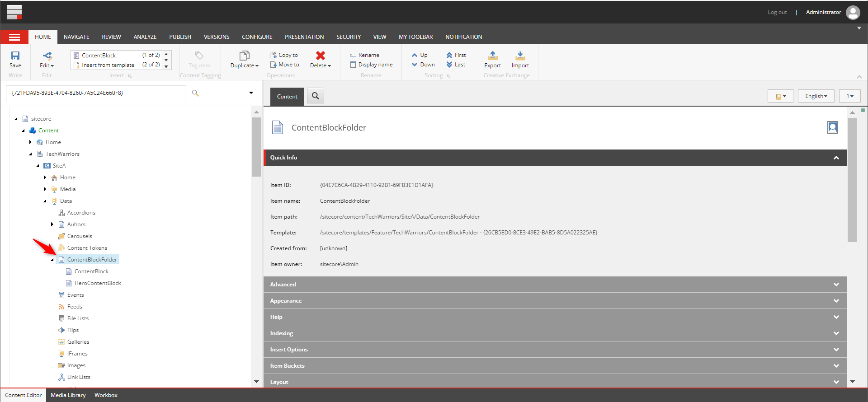Open the Insert group dialog launcher
The image size is (868, 402).
click(x=130, y=76)
